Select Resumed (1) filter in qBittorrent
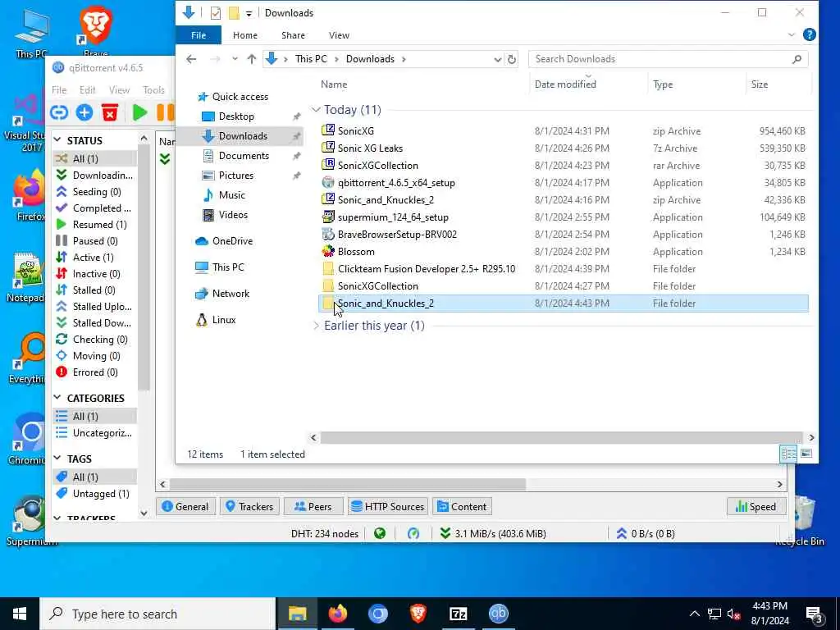The height and width of the screenshot is (630, 840). tap(95, 225)
